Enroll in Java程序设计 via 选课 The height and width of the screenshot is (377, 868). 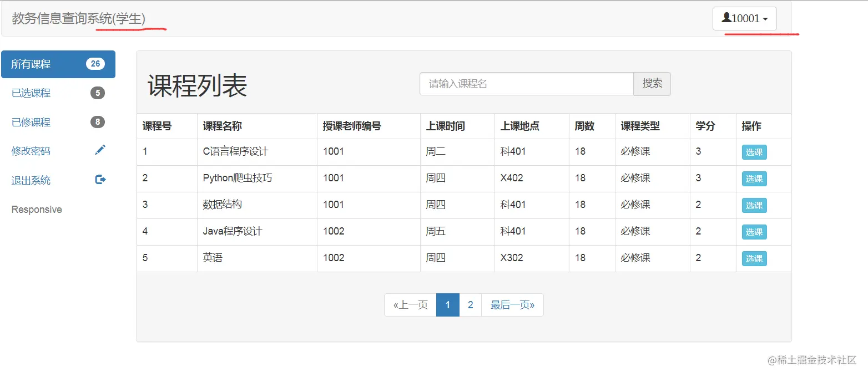[754, 232]
